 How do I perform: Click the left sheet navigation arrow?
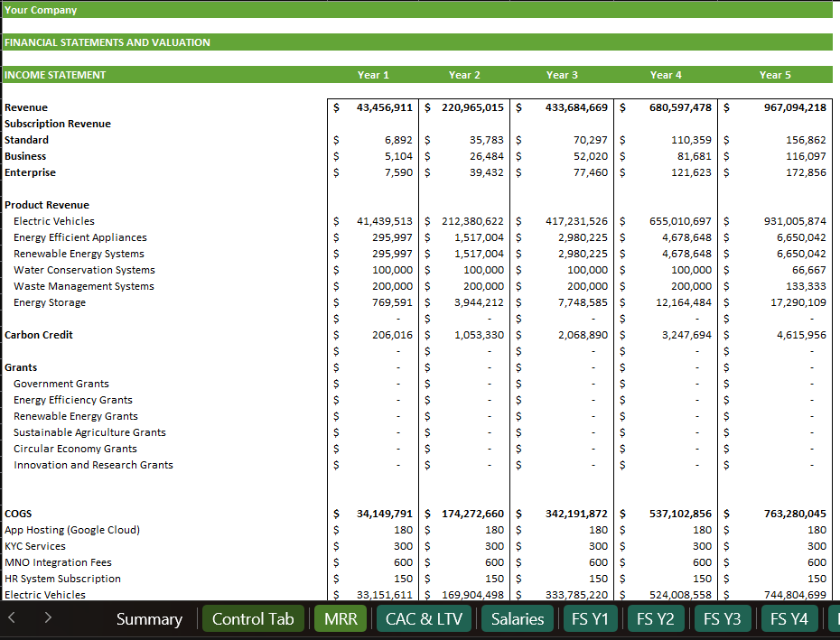point(12,618)
